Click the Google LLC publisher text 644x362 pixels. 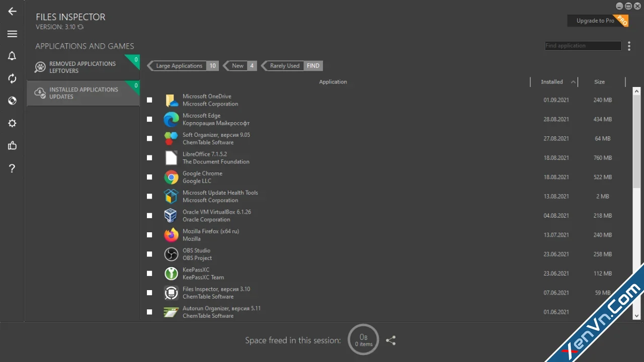[197, 181]
